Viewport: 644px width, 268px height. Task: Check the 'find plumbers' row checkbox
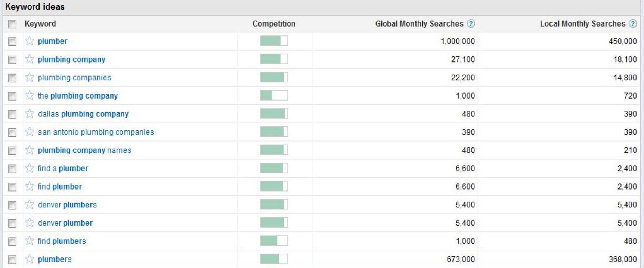click(13, 242)
